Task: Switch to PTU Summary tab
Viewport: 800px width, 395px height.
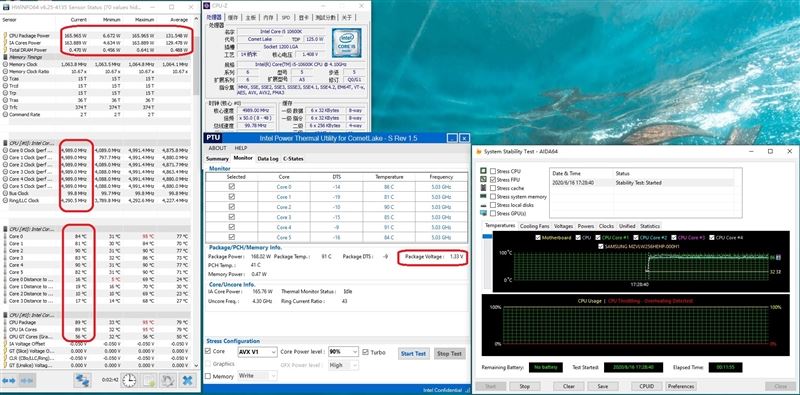Action: coord(217,159)
